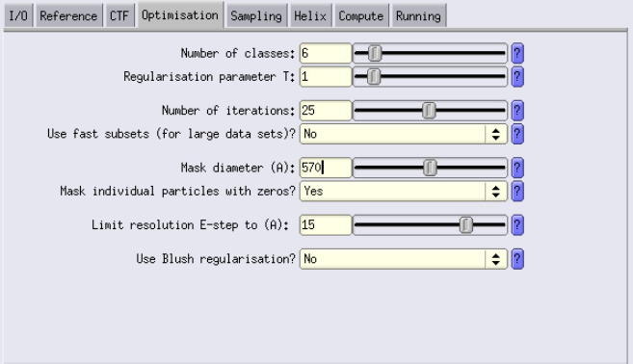Click the Number of iterations slider handle

pyautogui.click(x=429, y=111)
